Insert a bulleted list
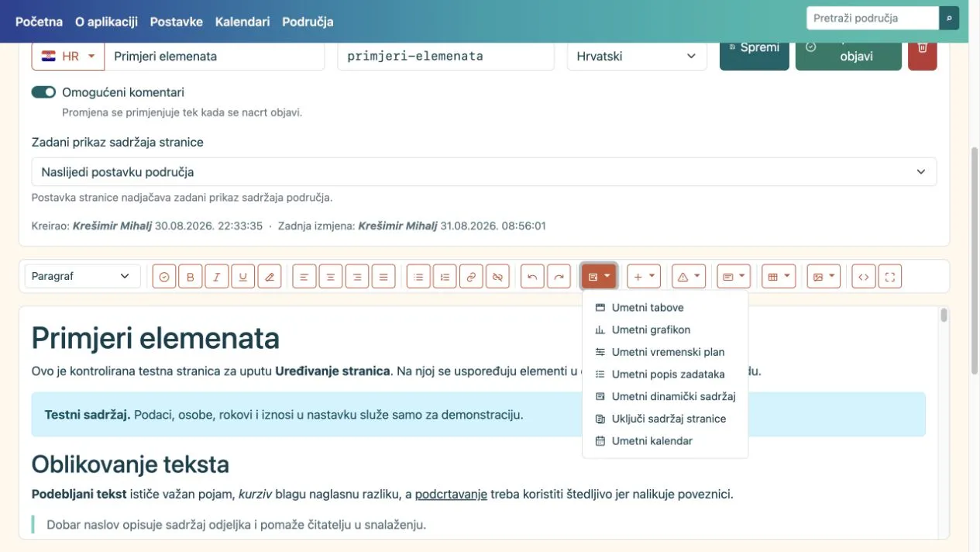The image size is (980, 552). pos(419,277)
